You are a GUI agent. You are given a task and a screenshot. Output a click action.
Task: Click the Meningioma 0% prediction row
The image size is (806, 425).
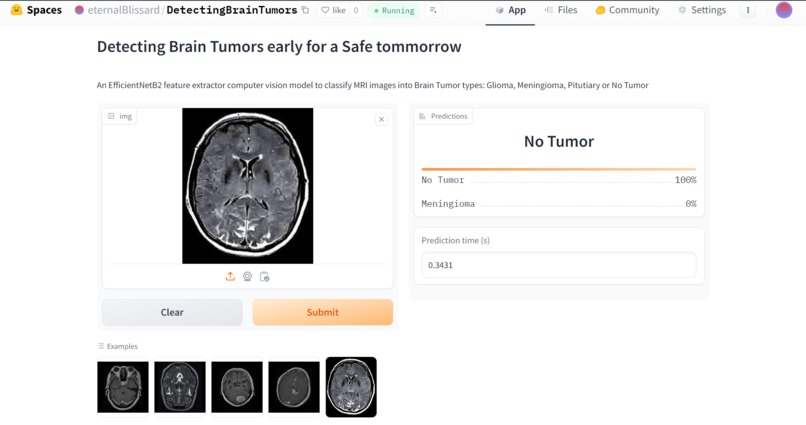559,204
